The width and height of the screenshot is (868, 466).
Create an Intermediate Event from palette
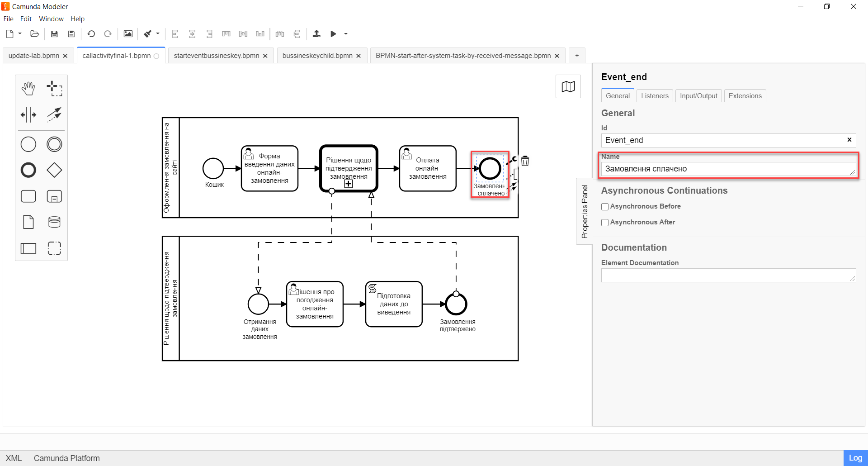pyautogui.click(x=54, y=144)
